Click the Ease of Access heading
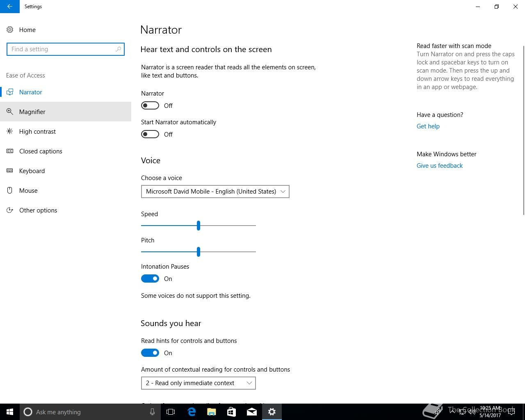Screen dimensions: 525x420 pos(25,75)
